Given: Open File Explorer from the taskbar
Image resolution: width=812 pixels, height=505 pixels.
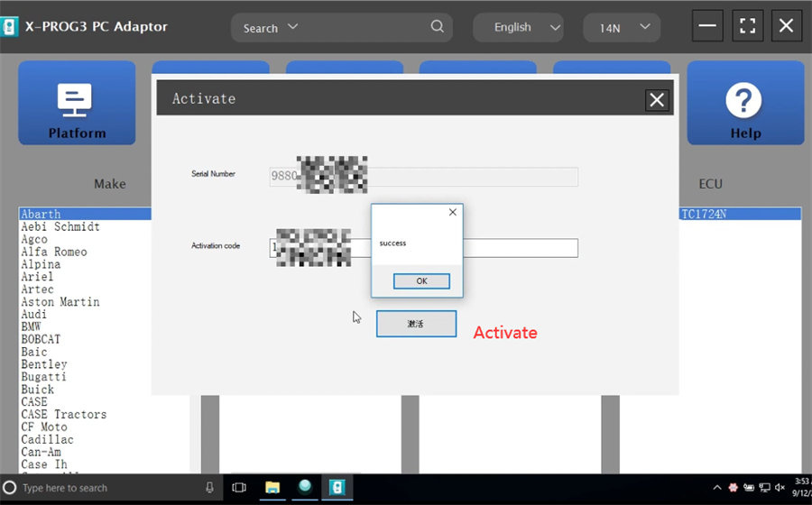Looking at the screenshot, I should click(272, 487).
